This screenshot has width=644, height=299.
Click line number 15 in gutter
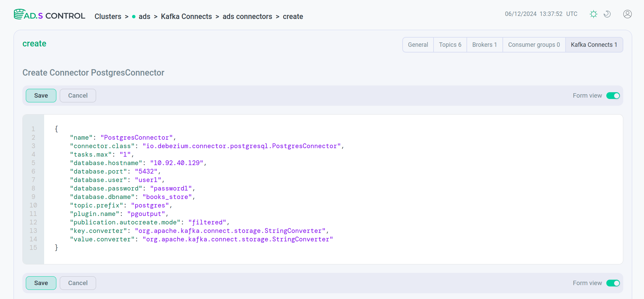click(33, 248)
